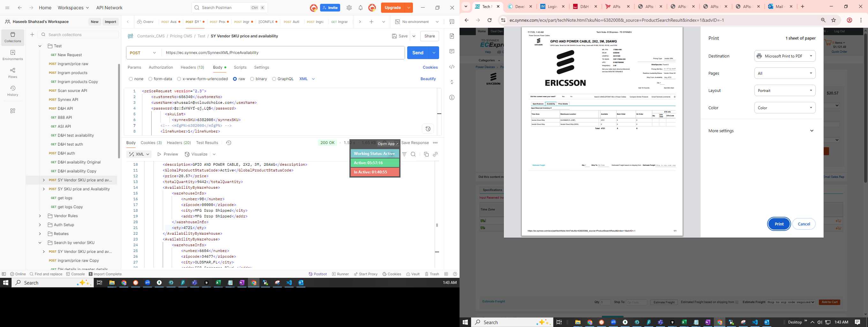Click the search response magnifier icon

pyautogui.click(x=413, y=154)
